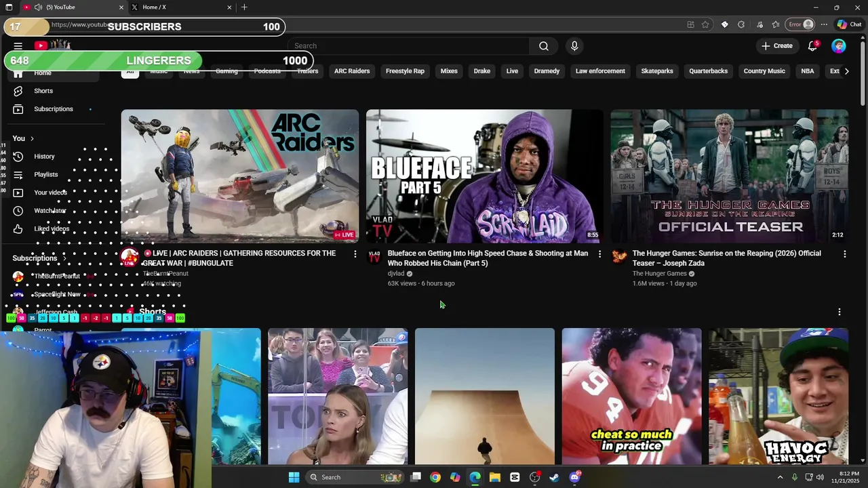Open options menu for Hunger Games teaser
868x488 pixels.
point(844,254)
